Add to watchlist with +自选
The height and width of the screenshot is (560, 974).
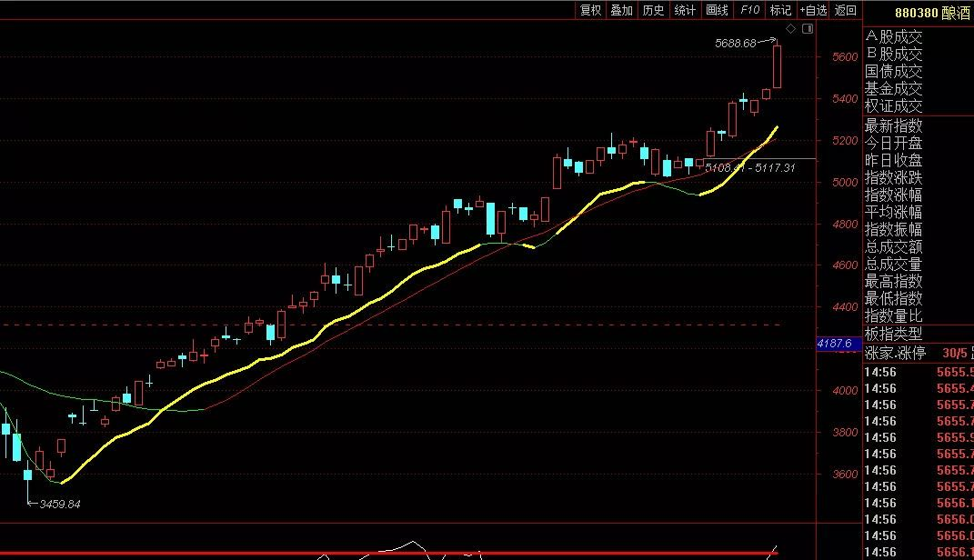(813, 10)
